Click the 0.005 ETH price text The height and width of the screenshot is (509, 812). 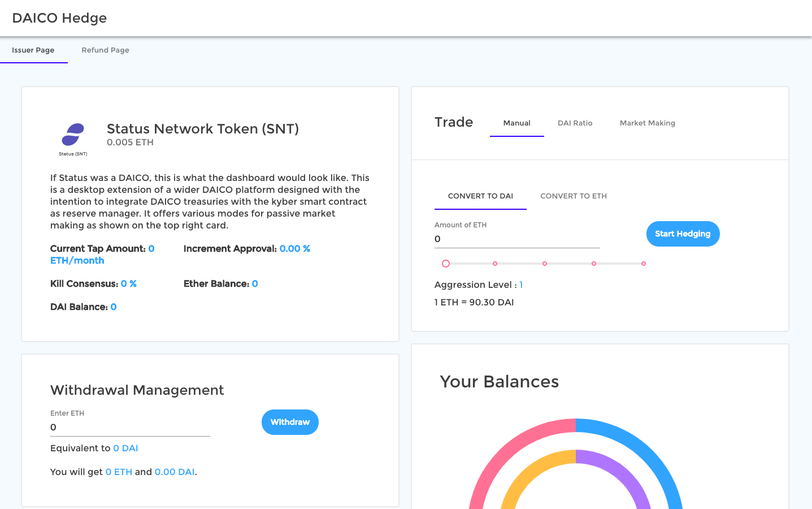[x=130, y=143]
